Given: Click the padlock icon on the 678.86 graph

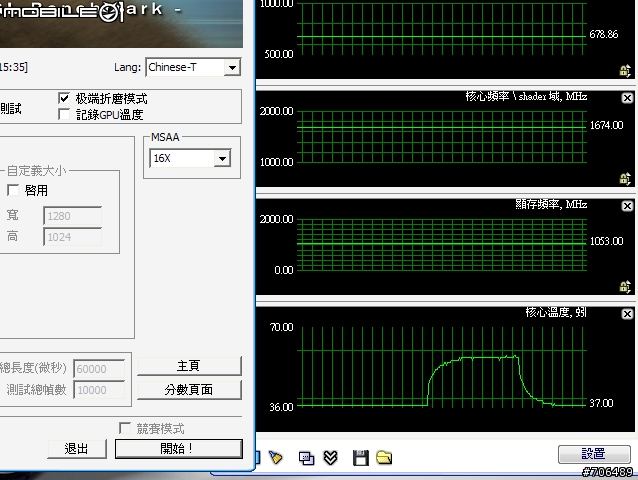Looking at the screenshot, I should pyautogui.click(x=625, y=71).
